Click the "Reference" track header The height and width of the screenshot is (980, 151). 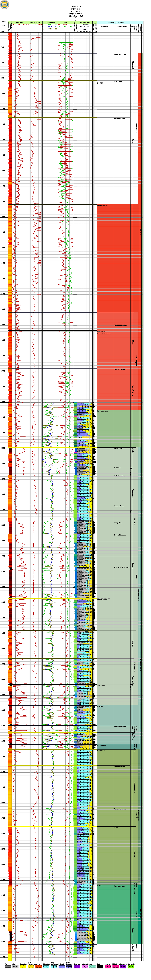[x=19, y=23]
